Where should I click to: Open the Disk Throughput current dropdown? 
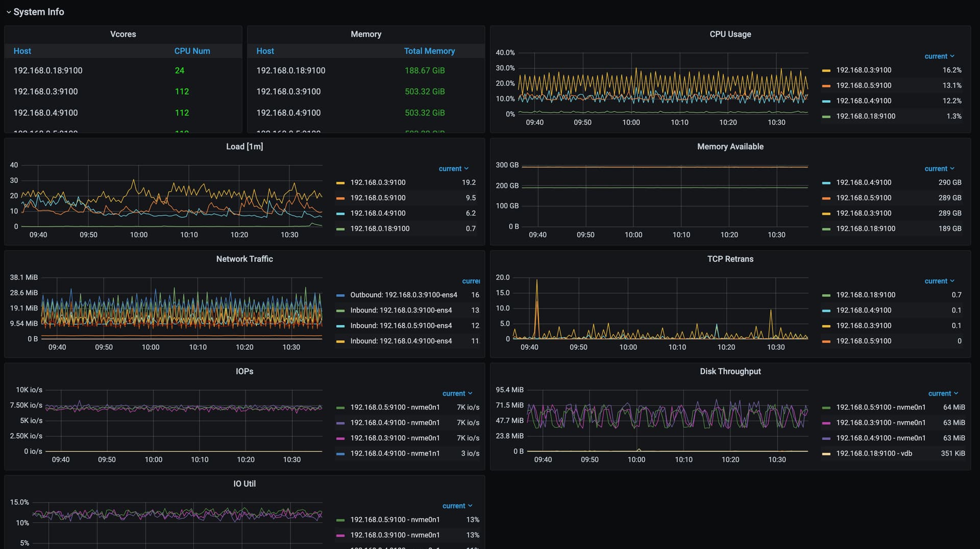pyautogui.click(x=943, y=393)
